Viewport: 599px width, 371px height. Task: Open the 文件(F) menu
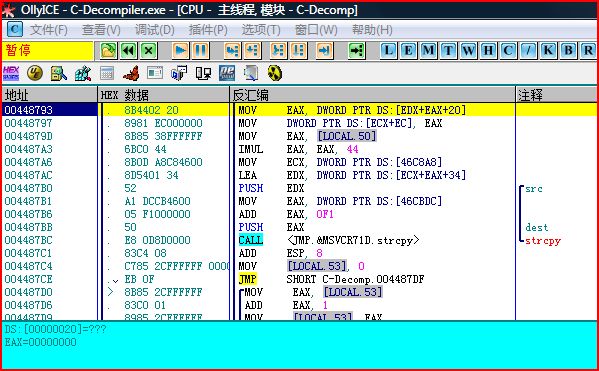click(x=49, y=30)
